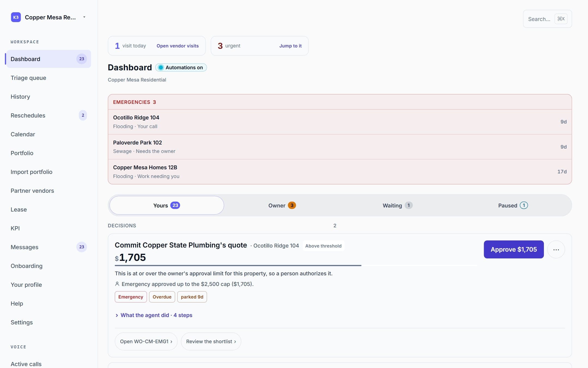Switch to the Yours tab

(167, 205)
